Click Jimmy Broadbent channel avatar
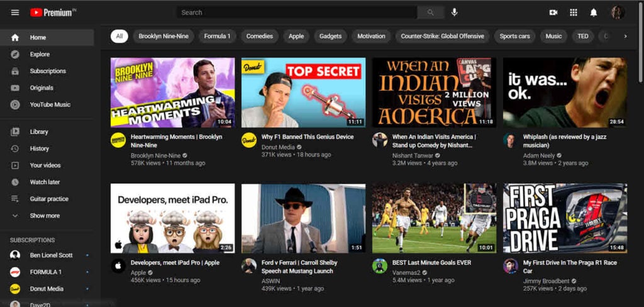Image resolution: width=644 pixels, height=307 pixels. tap(511, 266)
